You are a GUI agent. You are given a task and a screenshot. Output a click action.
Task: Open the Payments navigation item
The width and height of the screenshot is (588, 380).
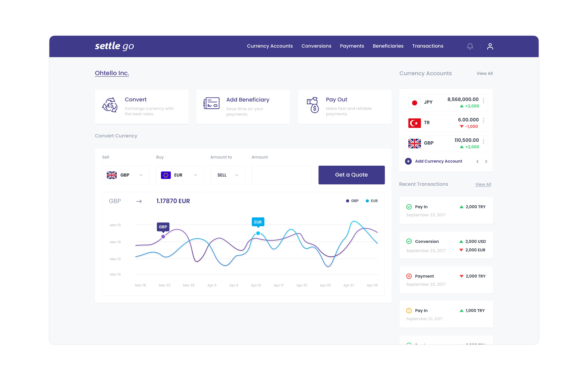352,46
